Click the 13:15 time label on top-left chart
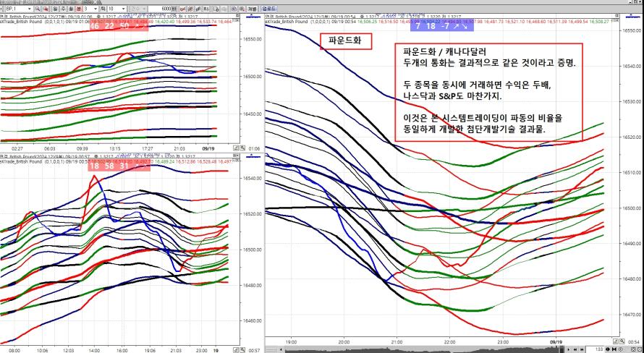The width and height of the screenshot is (644, 353). point(115,148)
